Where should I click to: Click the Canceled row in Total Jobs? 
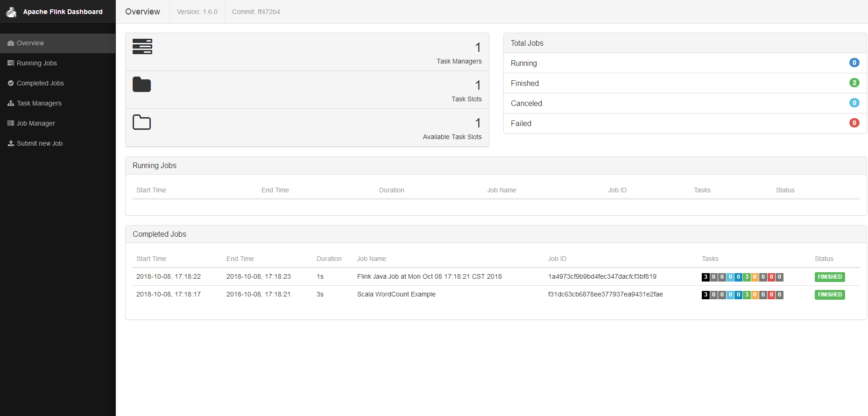pyautogui.click(x=685, y=103)
